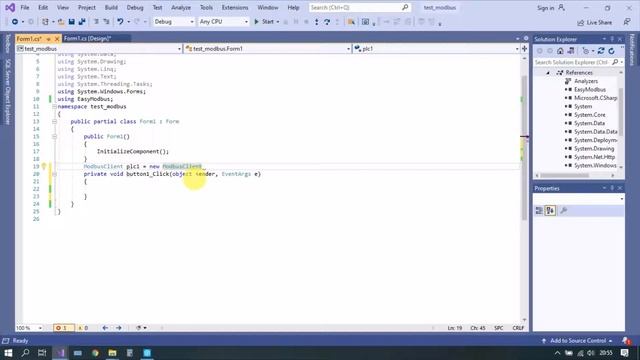Select Analyzers item in Solution Explorer
Viewport: 640px width, 360px height.
tap(586, 81)
